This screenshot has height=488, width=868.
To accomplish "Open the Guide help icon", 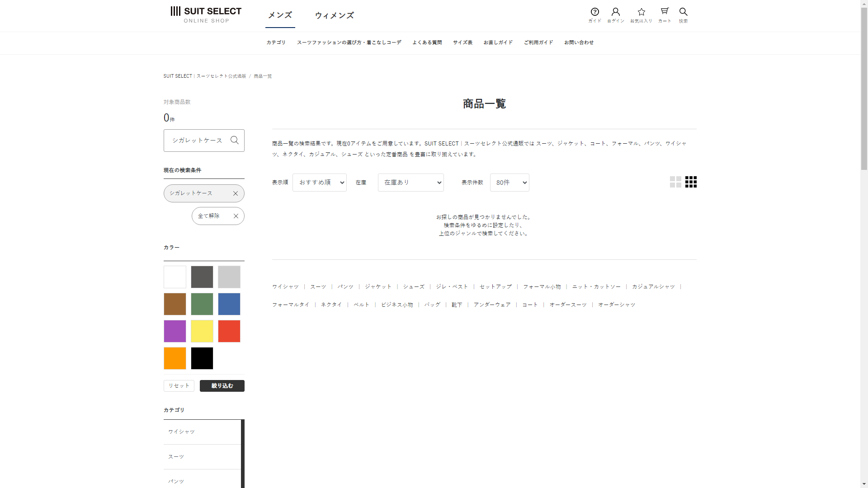I will (x=594, y=12).
